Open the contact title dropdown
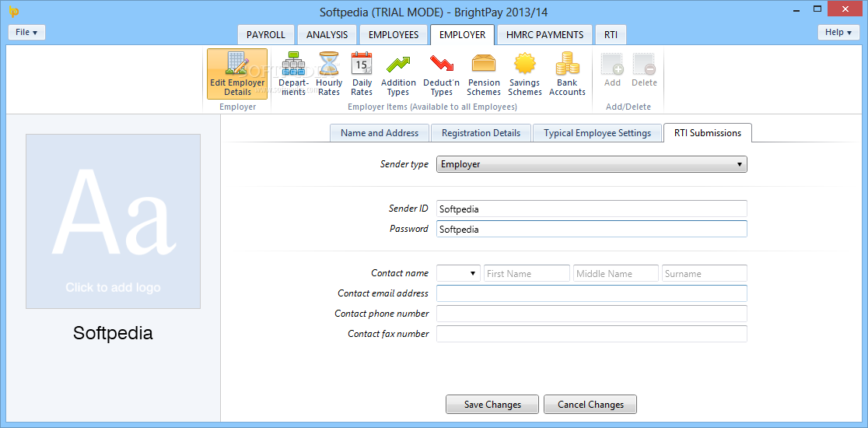868x428 pixels. 458,273
